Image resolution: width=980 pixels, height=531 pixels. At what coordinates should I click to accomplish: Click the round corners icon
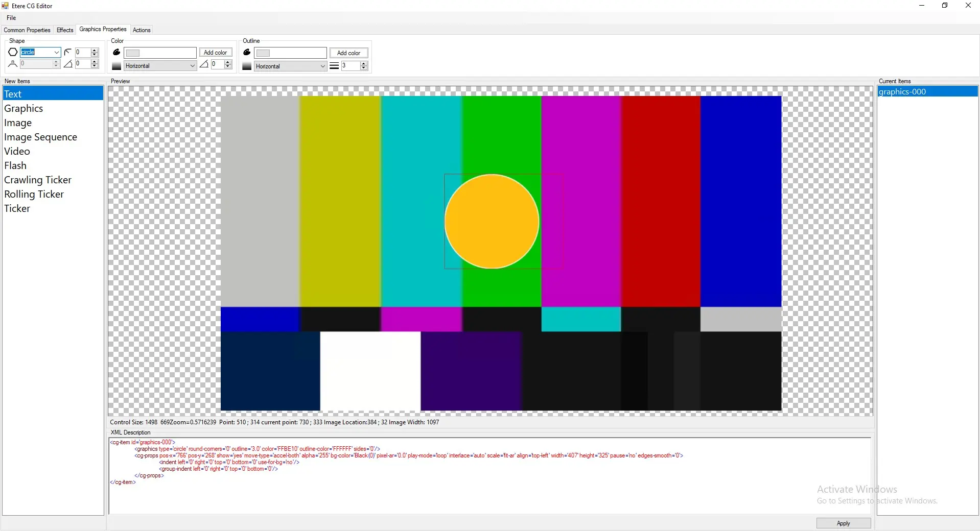[67, 52]
